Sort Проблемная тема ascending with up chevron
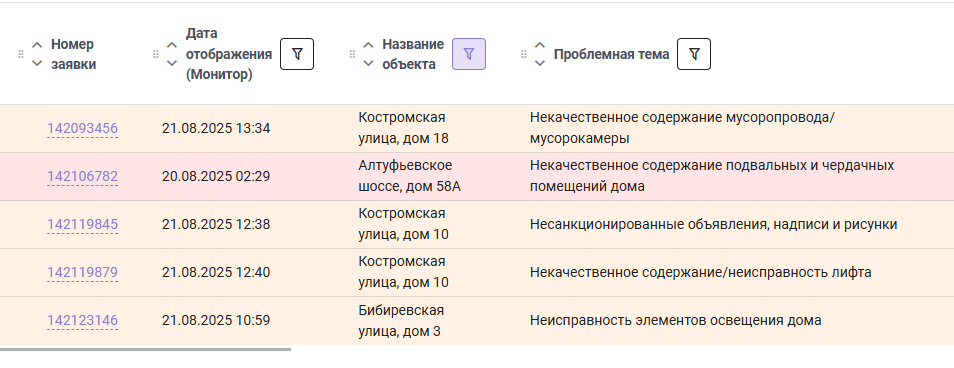The height and width of the screenshot is (368, 954). pyautogui.click(x=540, y=46)
